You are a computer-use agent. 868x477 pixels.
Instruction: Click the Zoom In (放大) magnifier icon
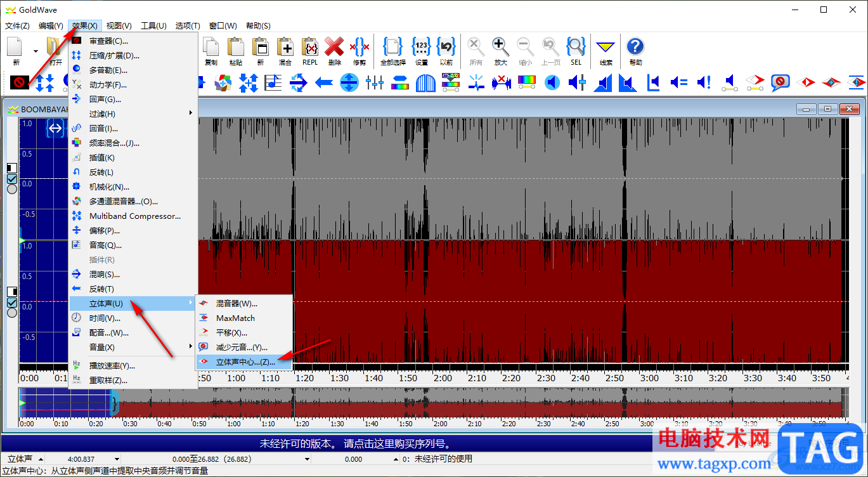pos(500,48)
